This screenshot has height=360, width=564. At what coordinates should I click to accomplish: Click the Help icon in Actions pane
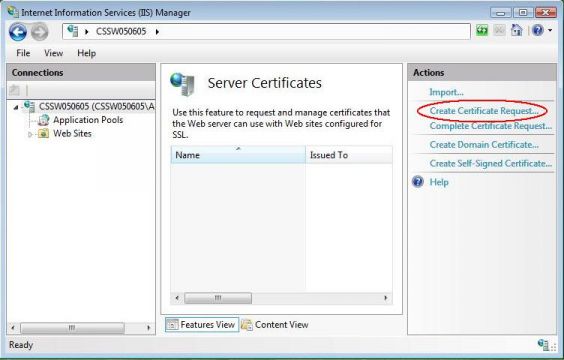418,182
